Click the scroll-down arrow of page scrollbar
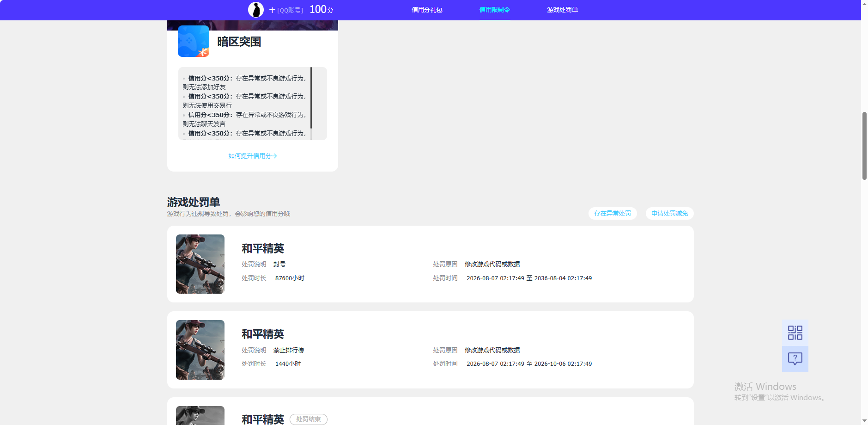Image resolution: width=868 pixels, height=425 pixels. coord(864,421)
